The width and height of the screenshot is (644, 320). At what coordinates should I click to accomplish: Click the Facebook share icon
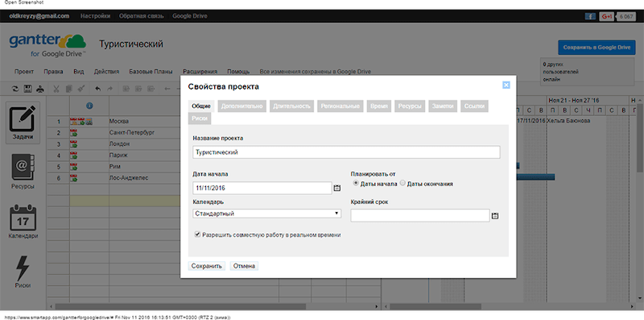590,16
